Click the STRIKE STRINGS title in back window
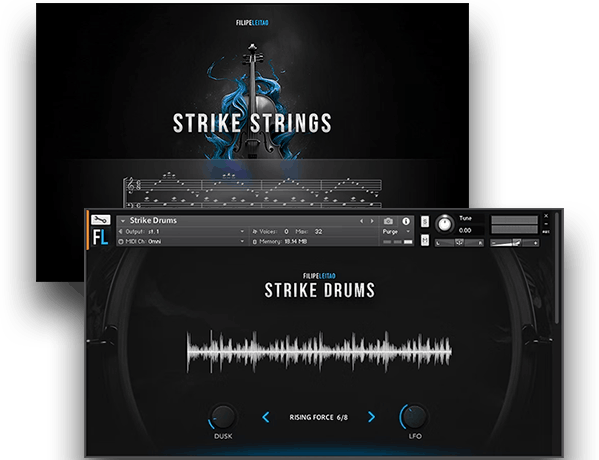599x460 pixels. pyautogui.click(x=252, y=123)
